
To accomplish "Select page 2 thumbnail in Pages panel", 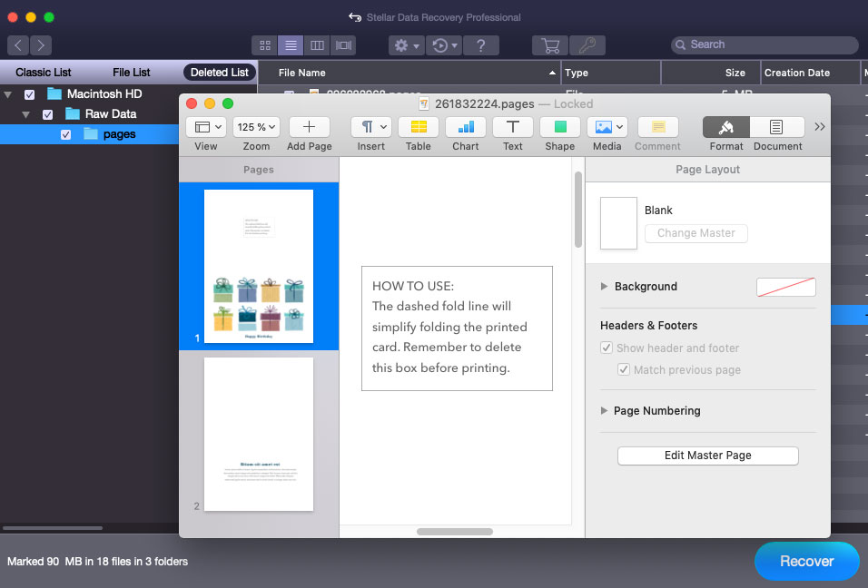I will click(259, 434).
